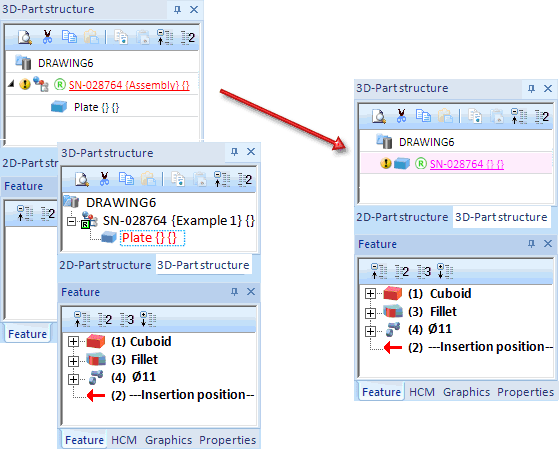
Task: Level 3 expand icon in right Feature toolbar
Action: point(424,271)
